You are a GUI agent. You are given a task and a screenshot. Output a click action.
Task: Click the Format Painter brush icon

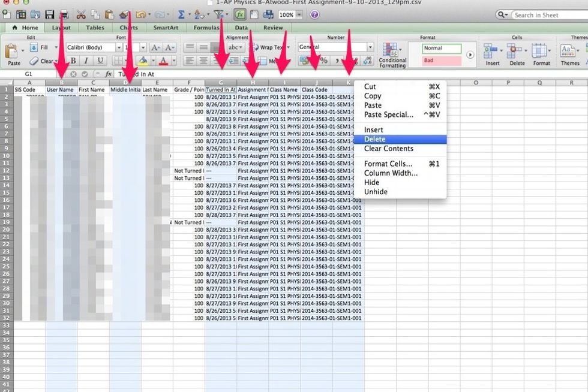124,15
